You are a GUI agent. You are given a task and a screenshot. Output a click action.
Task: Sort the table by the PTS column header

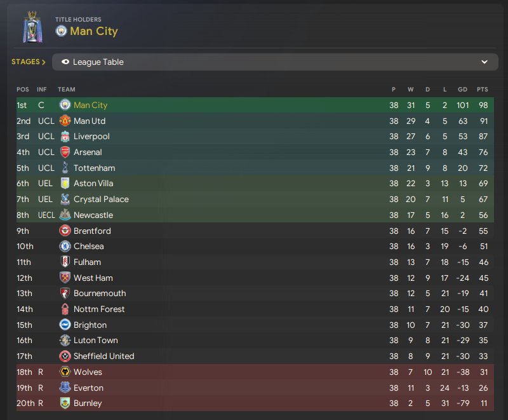483,90
